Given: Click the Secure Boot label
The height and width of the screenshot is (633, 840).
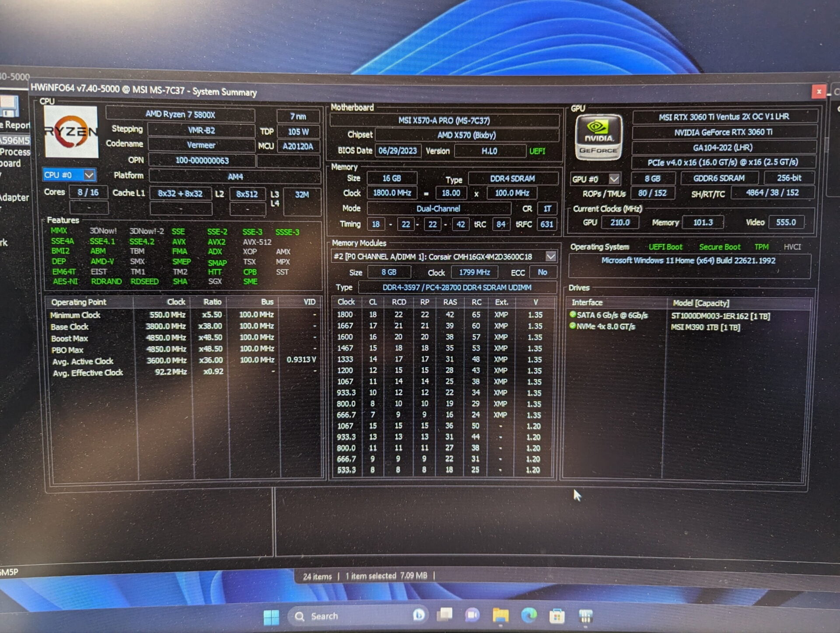Looking at the screenshot, I should pyautogui.click(x=720, y=247).
